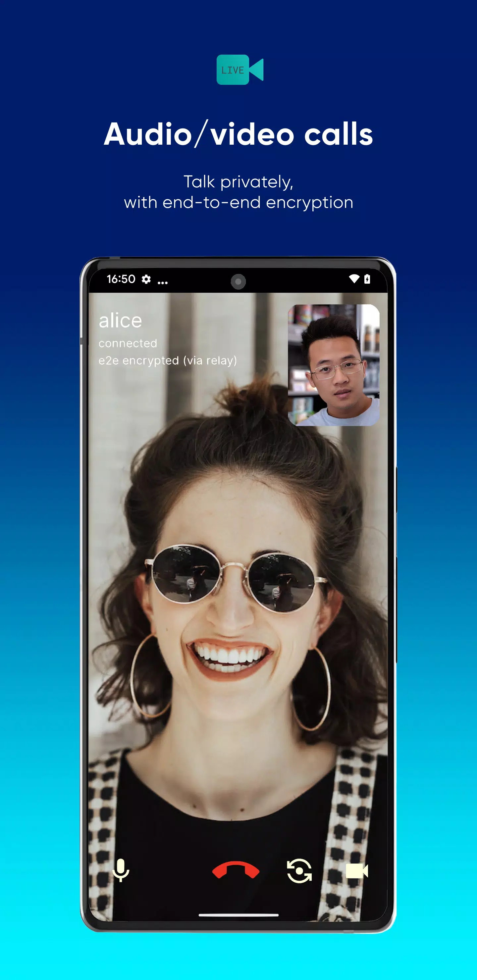
Task: End the call with red hang-up button
Action: (x=236, y=870)
